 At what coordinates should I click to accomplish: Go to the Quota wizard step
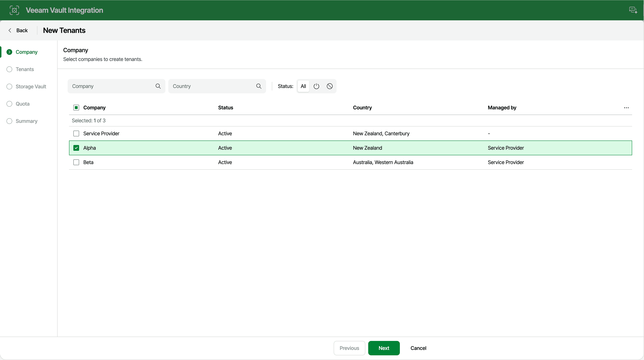(22, 104)
